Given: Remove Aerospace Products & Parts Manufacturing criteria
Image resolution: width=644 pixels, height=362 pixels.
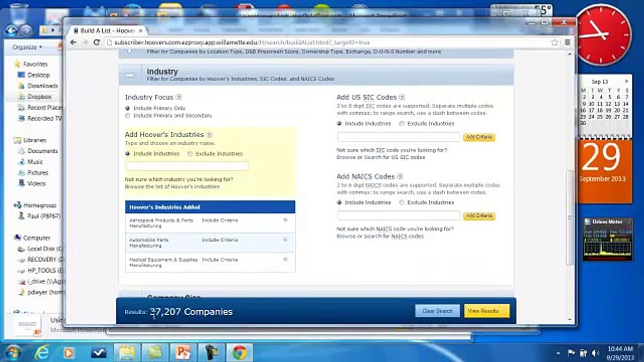Looking at the screenshot, I should [x=285, y=220].
